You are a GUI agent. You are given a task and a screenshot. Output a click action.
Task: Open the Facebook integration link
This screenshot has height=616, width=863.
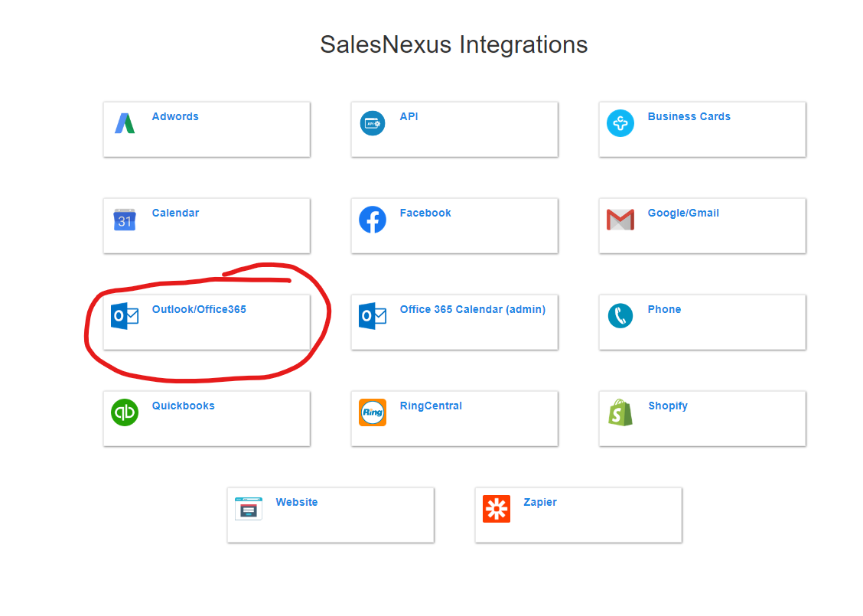click(x=425, y=213)
